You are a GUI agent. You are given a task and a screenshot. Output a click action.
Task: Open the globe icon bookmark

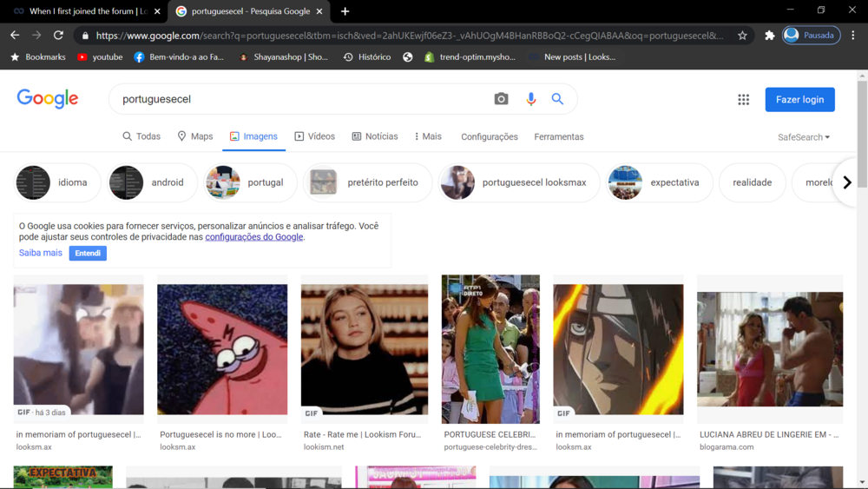[407, 57]
